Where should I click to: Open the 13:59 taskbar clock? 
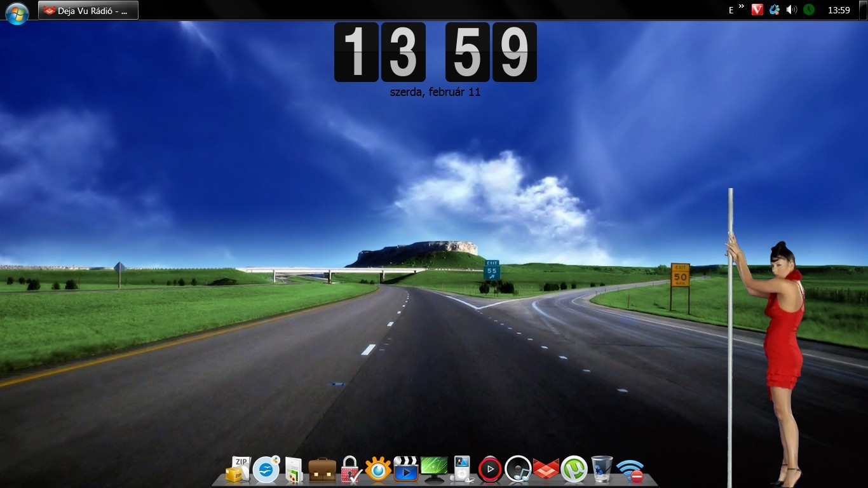(x=839, y=10)
